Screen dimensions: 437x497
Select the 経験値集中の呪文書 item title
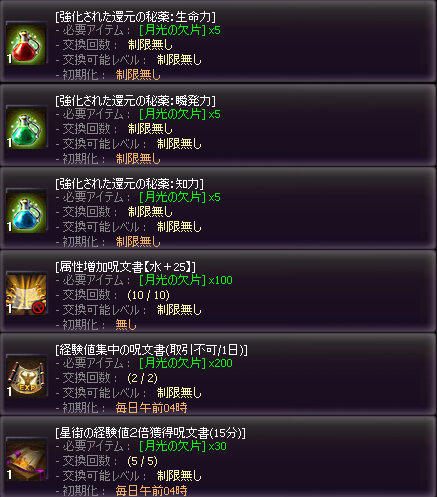(x=151, y=350)
